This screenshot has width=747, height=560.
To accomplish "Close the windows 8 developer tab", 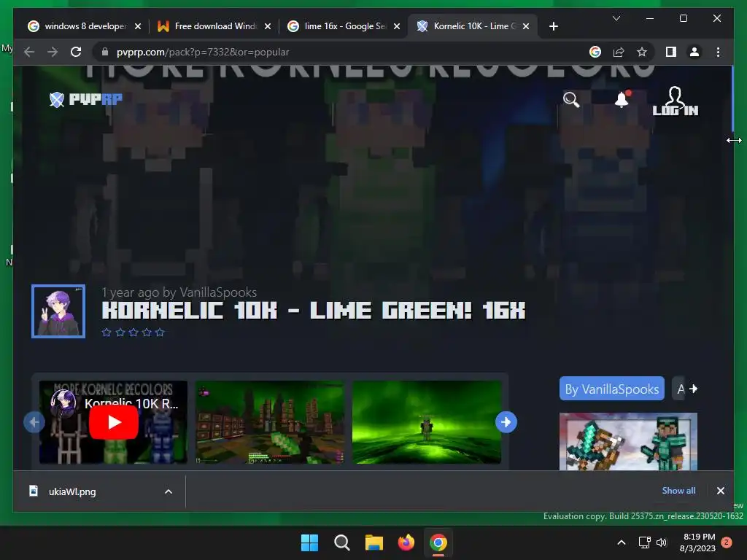I will tap(138, 26).
